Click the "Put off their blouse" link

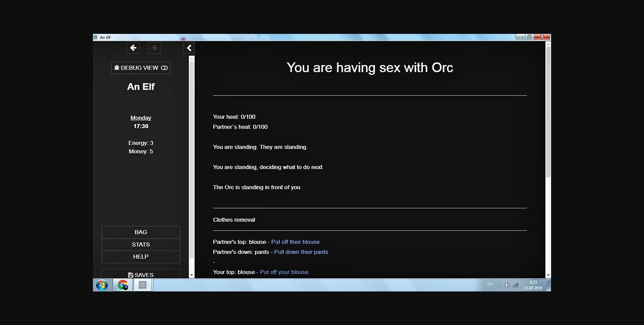295,242
